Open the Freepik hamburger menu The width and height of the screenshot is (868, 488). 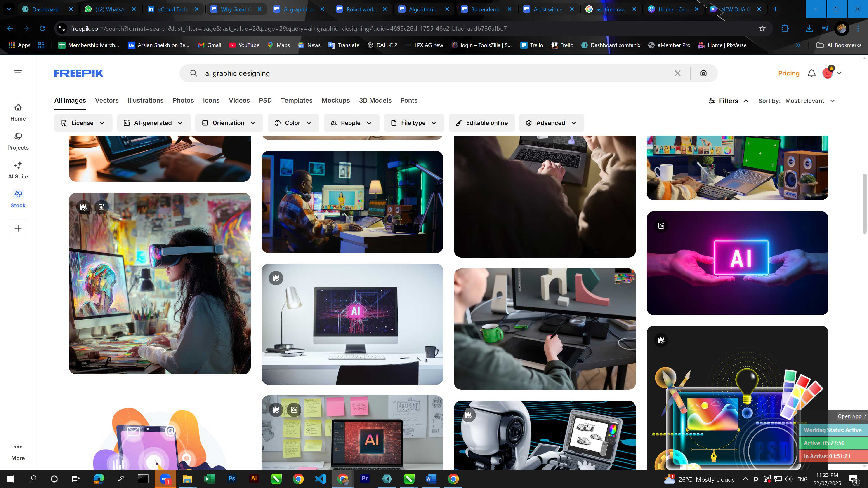tap(18, 73)
